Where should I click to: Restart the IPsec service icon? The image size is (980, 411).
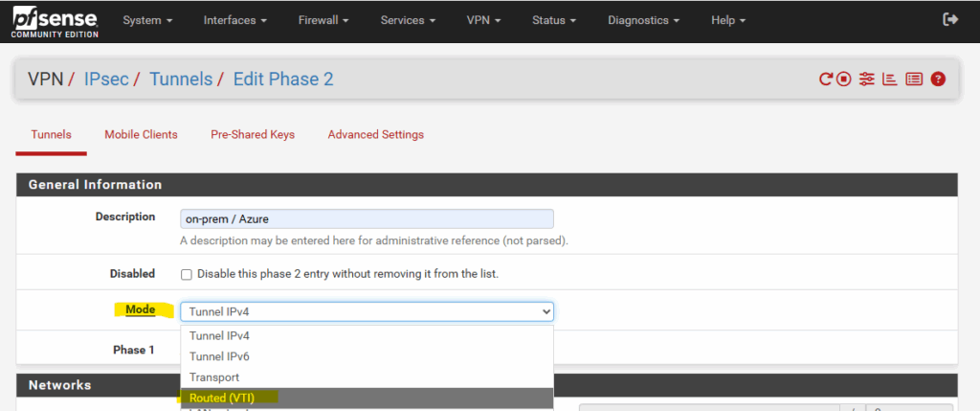click(x=826, y=80)
